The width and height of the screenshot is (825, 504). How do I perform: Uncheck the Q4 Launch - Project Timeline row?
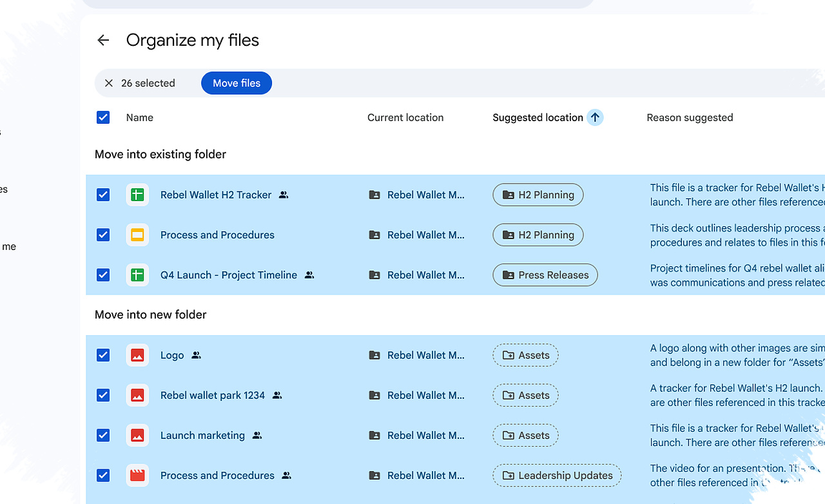(x=103, y=275)
